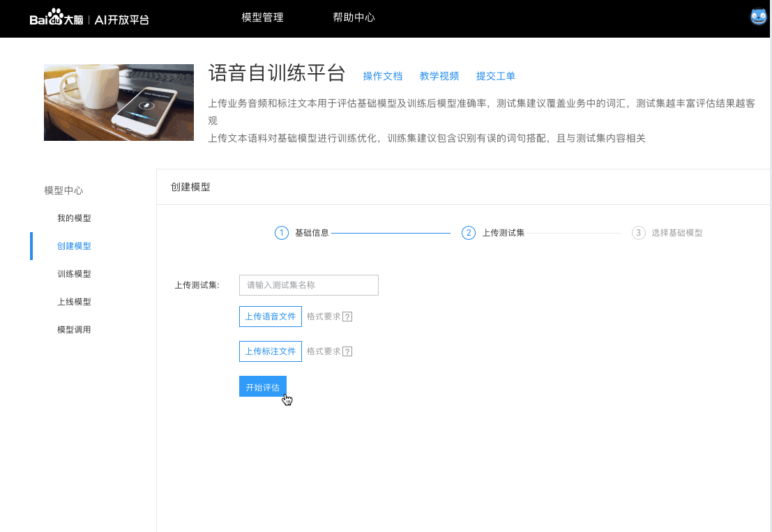Select 训练模型 in the sidebar
This screenshot has width=772, height=532.
coord(74,274)
